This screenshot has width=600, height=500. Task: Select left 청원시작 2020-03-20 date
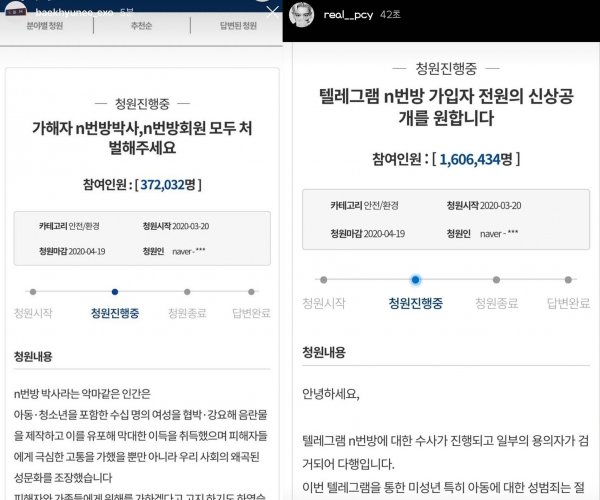[176, 226]
